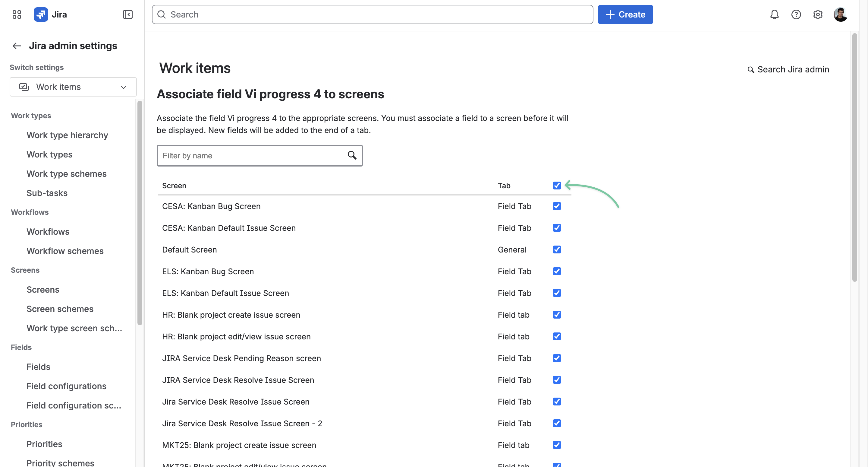Screen dimensions: 868x467
Task: Click the Filter by name input field
Action: (259, 155)
